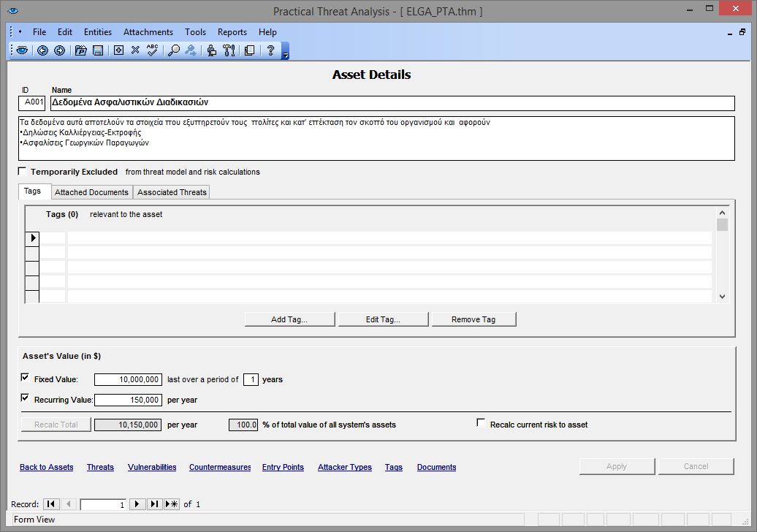Follow the Countermeasures link
757x532 pixels.
[x=220, y=467]
